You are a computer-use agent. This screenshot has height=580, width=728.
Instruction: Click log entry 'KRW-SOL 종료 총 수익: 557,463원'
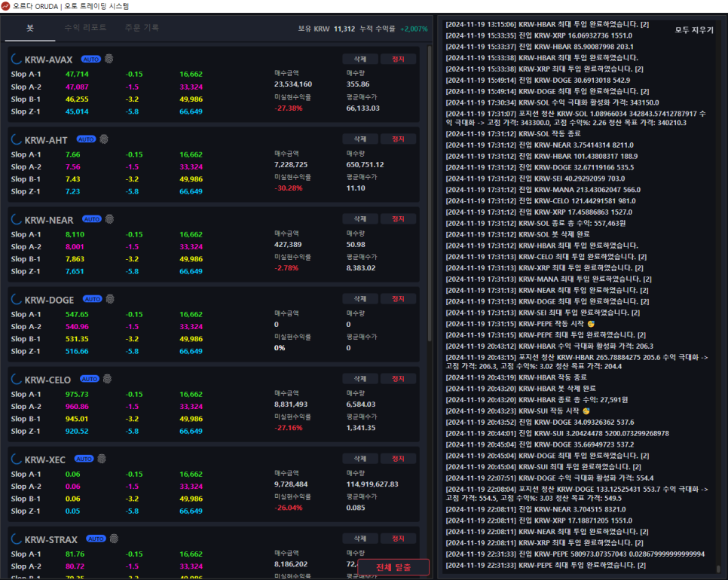pos(536,223)
